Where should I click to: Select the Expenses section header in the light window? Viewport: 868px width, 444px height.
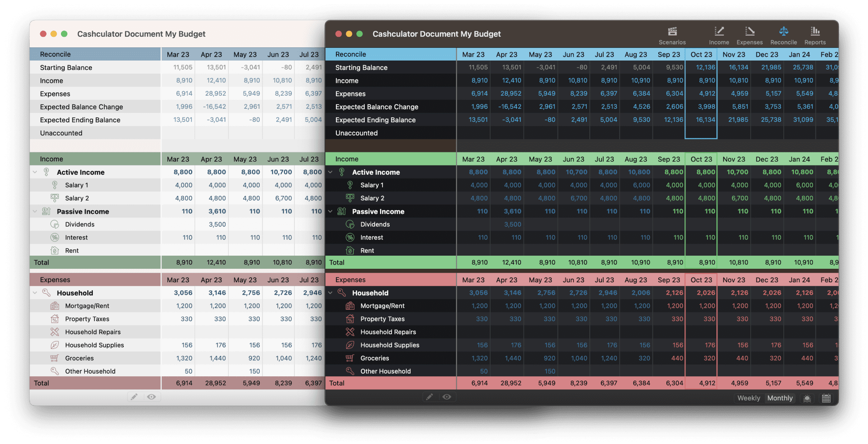95,280
